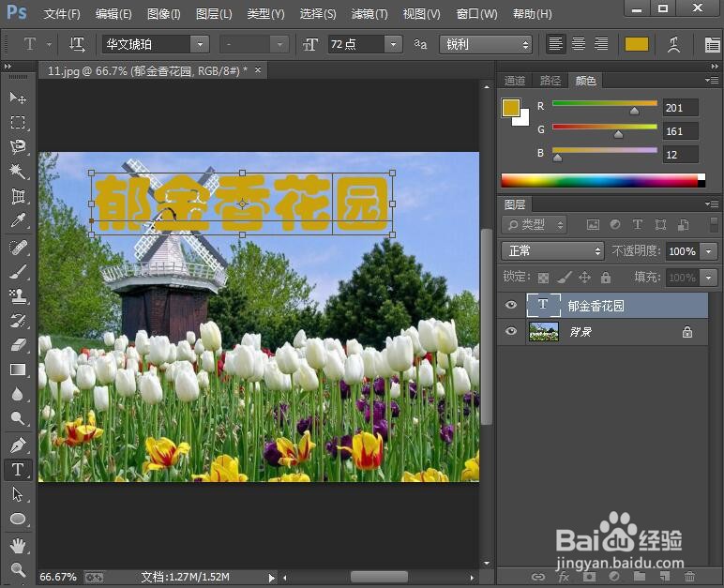Select the Dodge tool

click(x=18, y=418)
